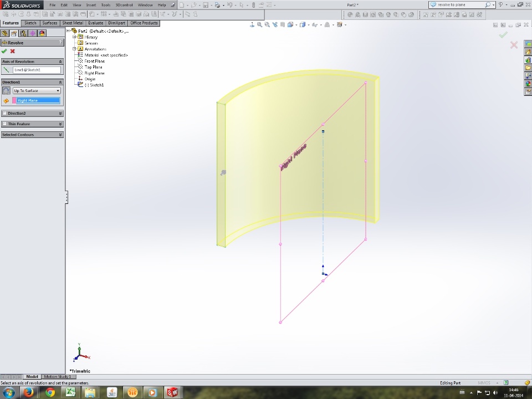532x399 pixels.
Task: Confirm the Revolve with the green checkmark
Action: click(4, 51)
